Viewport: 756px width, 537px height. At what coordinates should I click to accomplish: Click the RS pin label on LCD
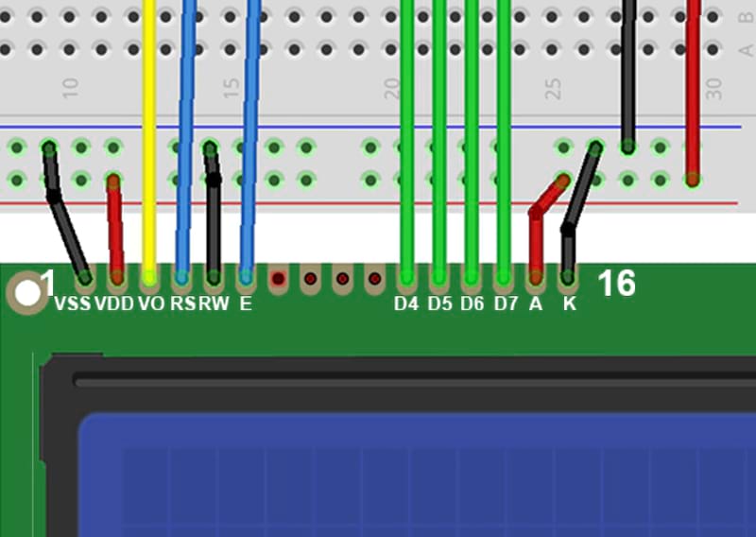pos(183,303)
